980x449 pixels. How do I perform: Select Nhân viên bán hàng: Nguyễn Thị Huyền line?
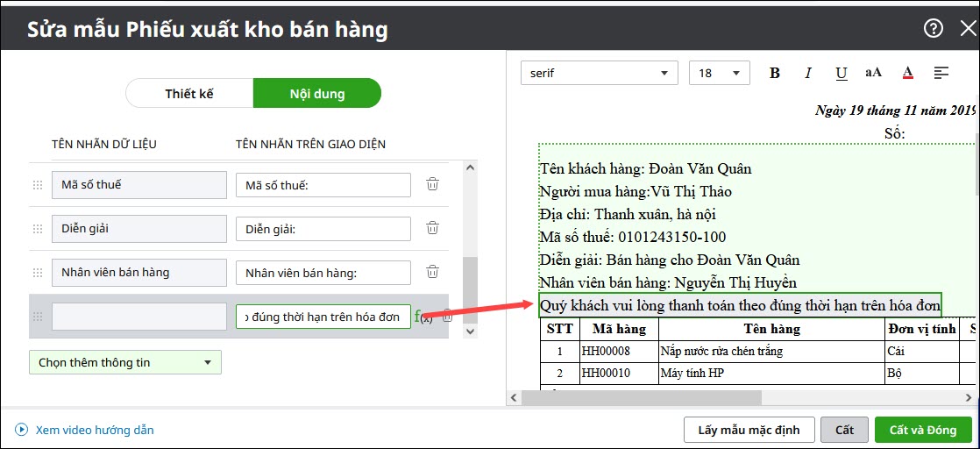(x=667, y=282)
